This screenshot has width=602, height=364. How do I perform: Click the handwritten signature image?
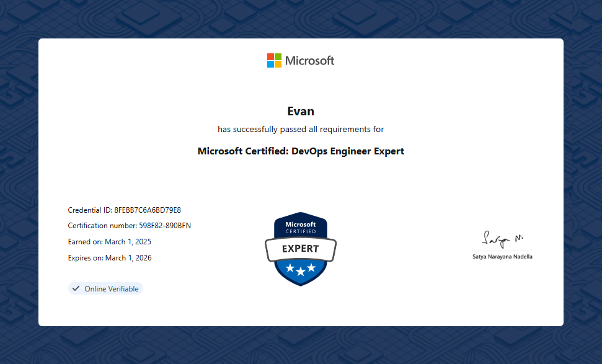(x=502, y=239)
